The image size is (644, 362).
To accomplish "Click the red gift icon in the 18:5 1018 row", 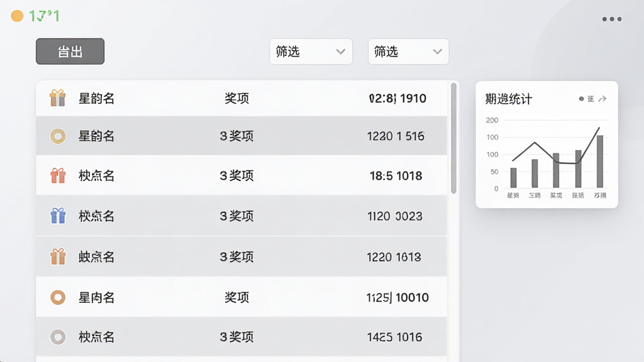I will (x=58, y=176).
